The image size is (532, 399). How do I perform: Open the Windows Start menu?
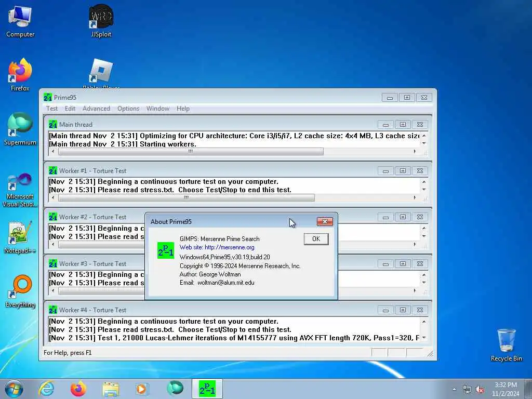[x=14, y=389]
